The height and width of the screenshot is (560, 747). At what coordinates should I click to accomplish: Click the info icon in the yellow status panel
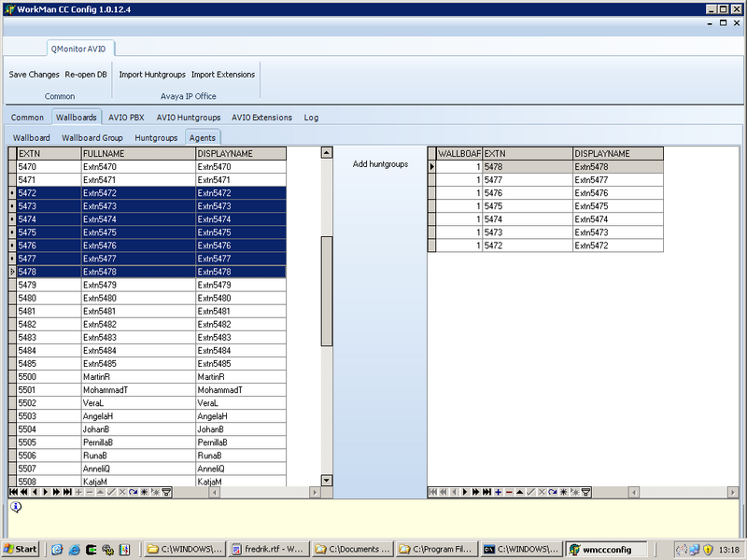[16, 507]
